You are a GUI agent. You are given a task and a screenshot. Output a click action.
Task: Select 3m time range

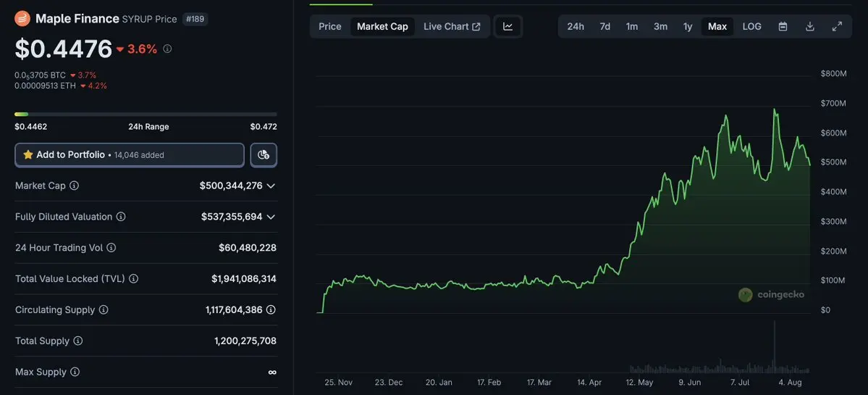point(660,27)
